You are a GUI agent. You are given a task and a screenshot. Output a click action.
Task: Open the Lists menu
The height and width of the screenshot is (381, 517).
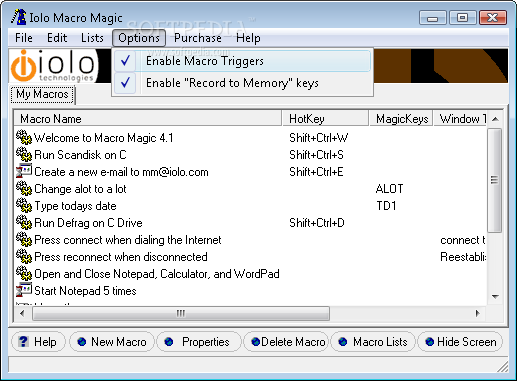[x=92, y=38]
